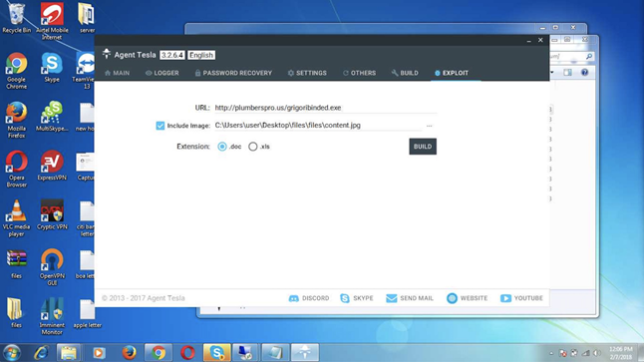Select the .xls extension radio button
Viewport: 644px width, 362px height.
(253, 147)
